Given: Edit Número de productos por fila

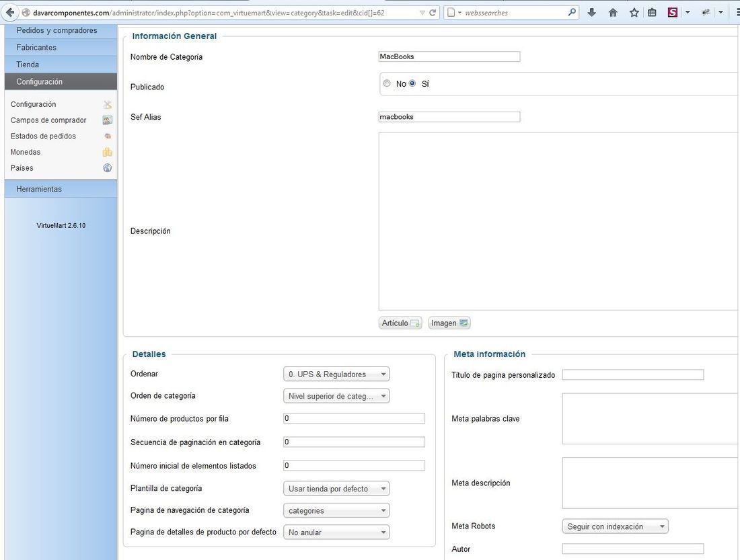Looking at the screenshot, I should pyautogui.click(x=354, y=418).
